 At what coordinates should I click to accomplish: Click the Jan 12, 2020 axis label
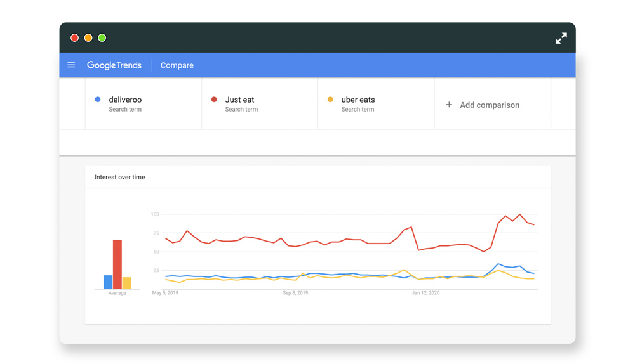click(425, 293)
